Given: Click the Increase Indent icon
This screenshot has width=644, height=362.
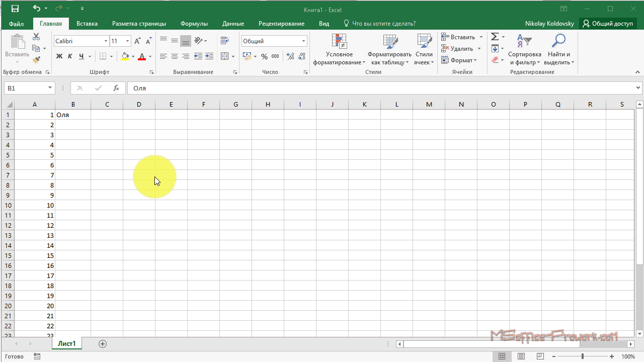Looking at the screenshot, I should 209,56.
